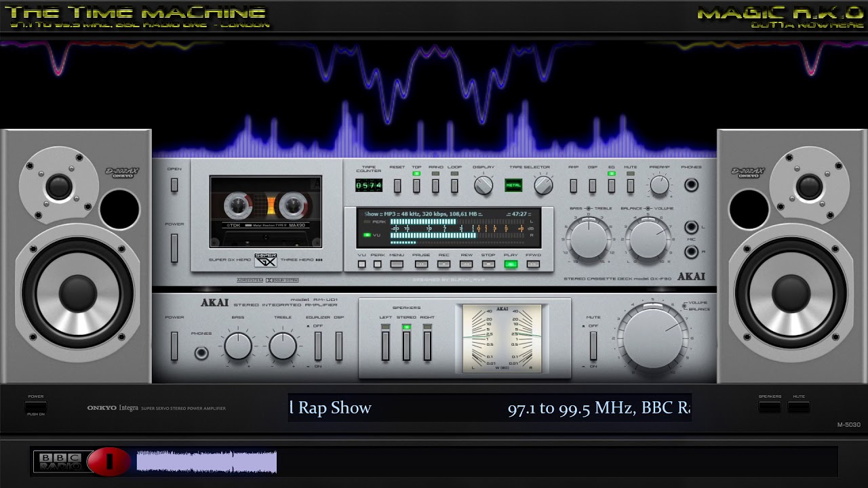The height and width of the screenshot is (488, 868).
Task: Click the green PLAY button
Action: 511,264
